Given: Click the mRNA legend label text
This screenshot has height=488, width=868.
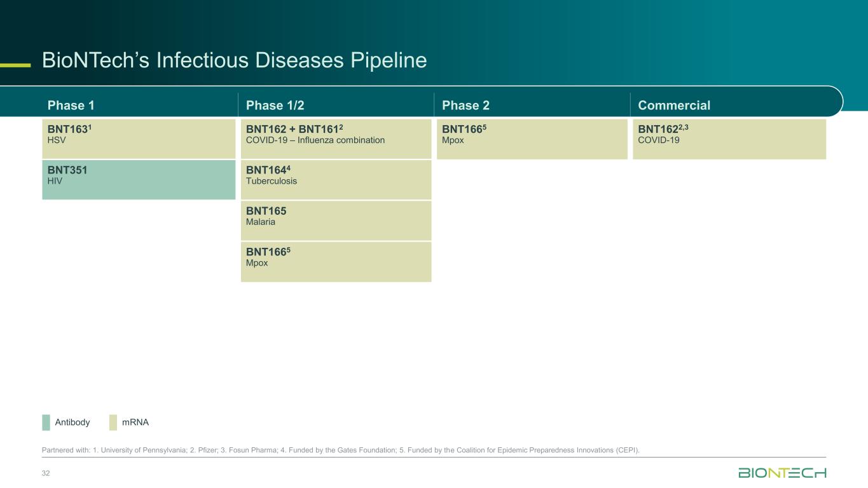Looking at the screenshot, I should pyautogui.click(x=135, y=423).
